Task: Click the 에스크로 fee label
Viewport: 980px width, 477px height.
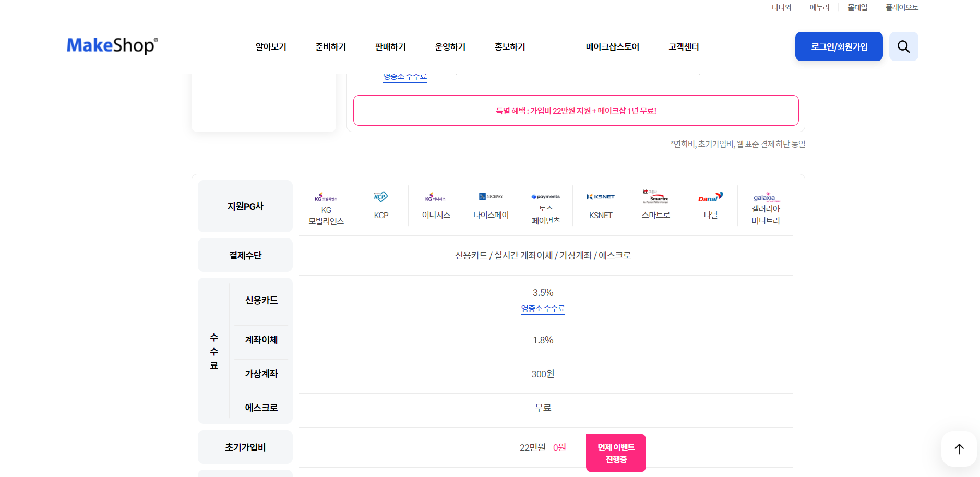Action: coord(261,408)
